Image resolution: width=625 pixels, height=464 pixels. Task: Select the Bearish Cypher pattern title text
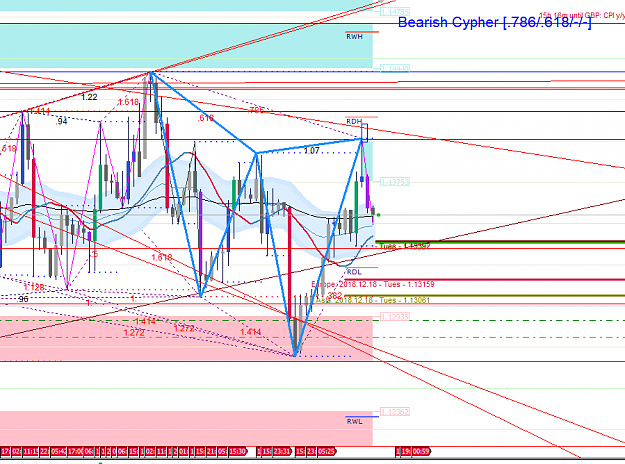[x=495, y=22]
